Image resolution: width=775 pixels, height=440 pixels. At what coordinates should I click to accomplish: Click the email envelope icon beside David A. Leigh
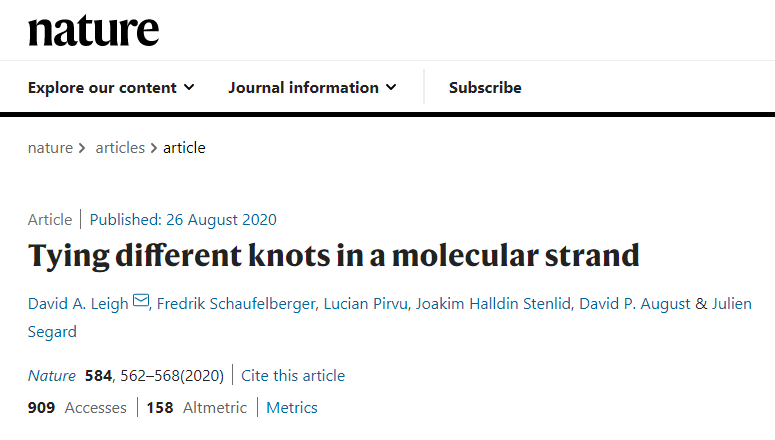click(x=141, y=302)
